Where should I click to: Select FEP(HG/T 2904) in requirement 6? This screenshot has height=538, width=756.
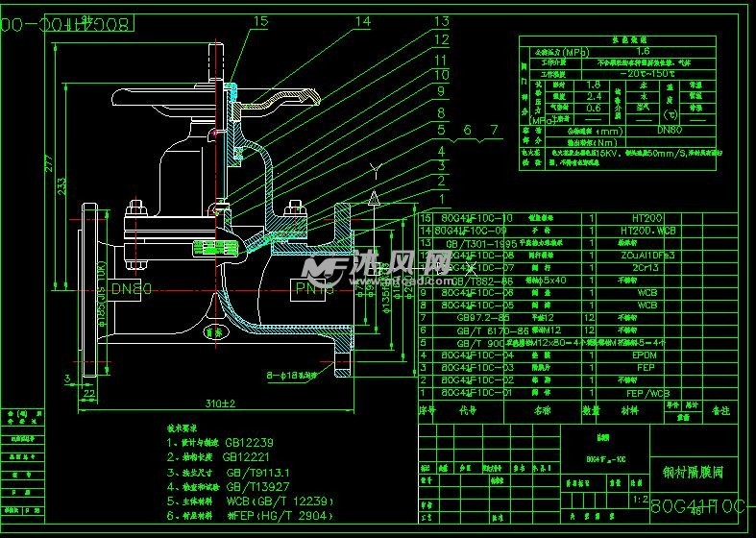coord(284,516)
